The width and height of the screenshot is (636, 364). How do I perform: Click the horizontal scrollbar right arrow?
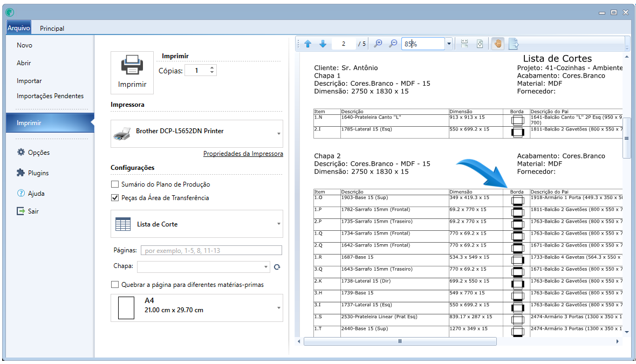pyautogui.click(x=617, y=341)
